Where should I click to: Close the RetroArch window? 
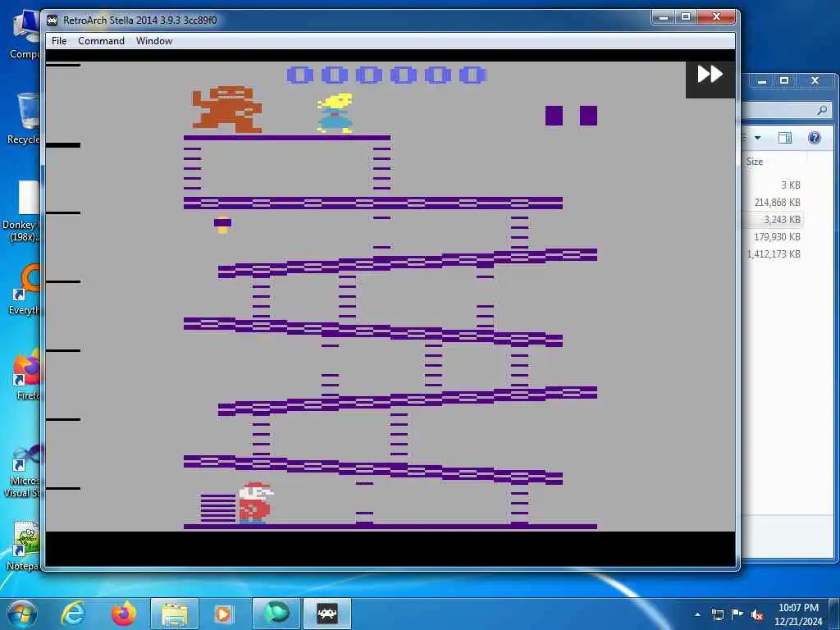715,17
